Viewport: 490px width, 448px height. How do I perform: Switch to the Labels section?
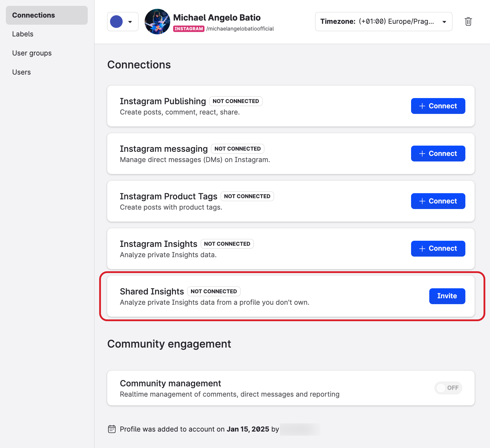coord(23,34)
